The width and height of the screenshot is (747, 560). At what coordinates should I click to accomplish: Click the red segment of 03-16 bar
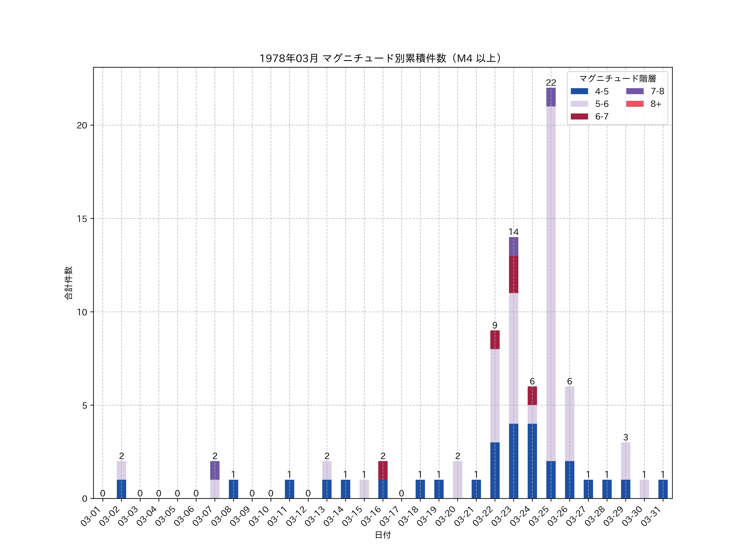tap(383, 470)
